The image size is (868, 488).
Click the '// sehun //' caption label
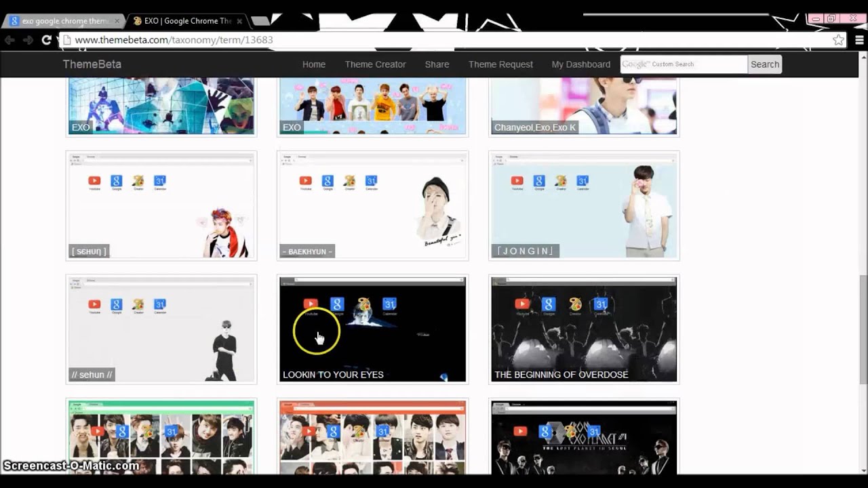pyautogui.click(x=92, y=375)
